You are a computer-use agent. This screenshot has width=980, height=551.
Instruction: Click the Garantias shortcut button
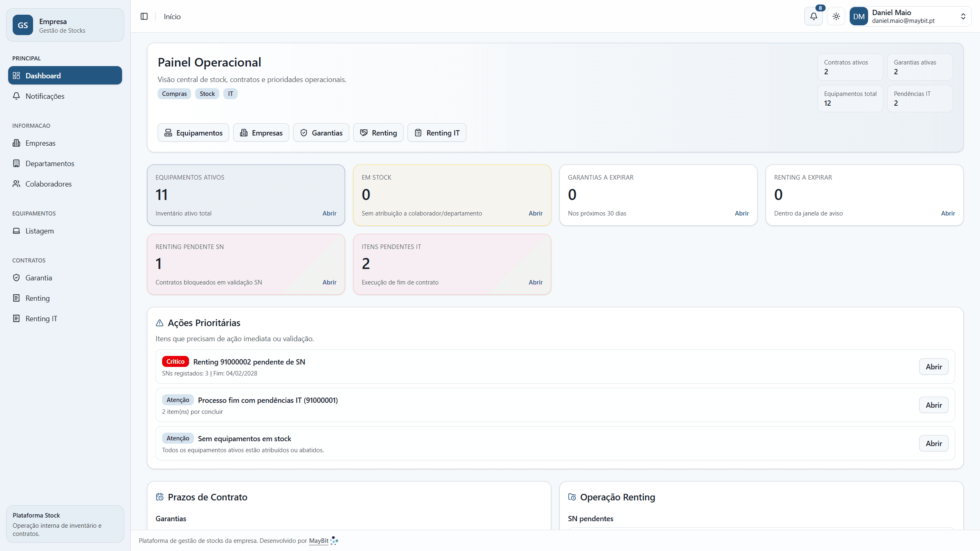pos(321,133)
